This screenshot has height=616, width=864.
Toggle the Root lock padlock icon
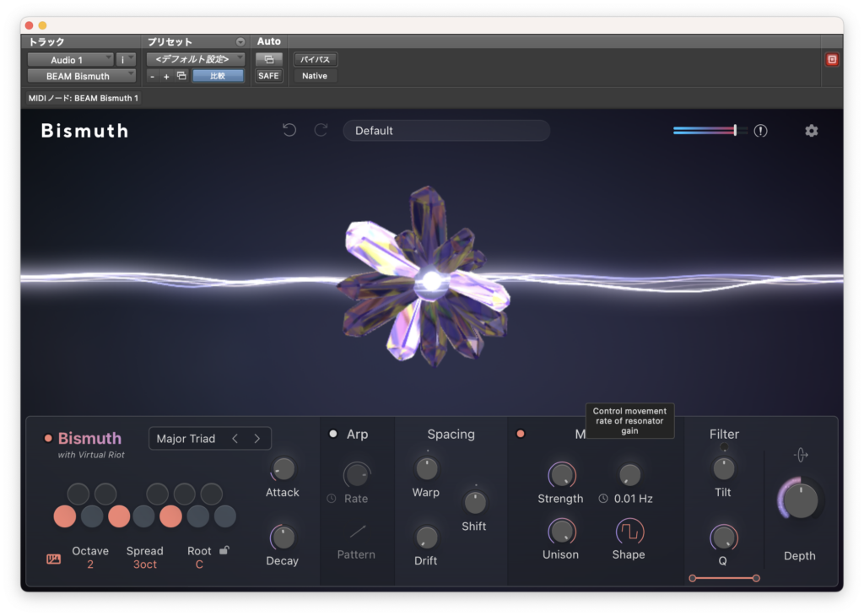click(x=224, y=550)
